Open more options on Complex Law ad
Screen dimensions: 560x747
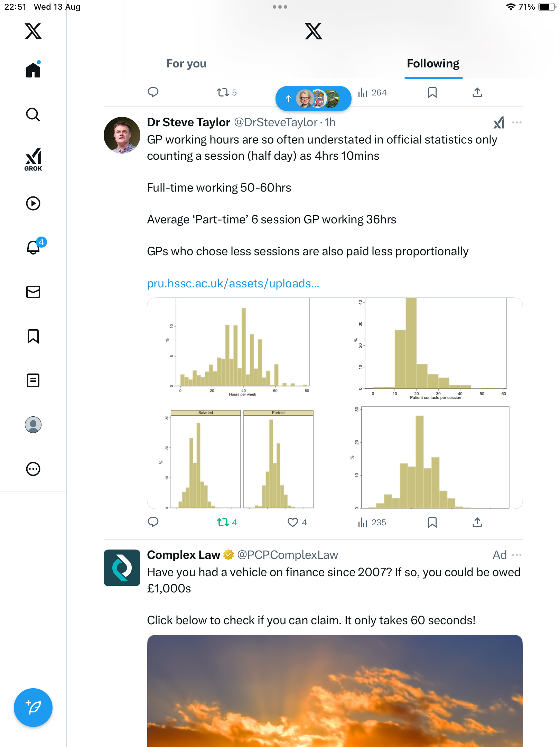click(x=517, y=555)
